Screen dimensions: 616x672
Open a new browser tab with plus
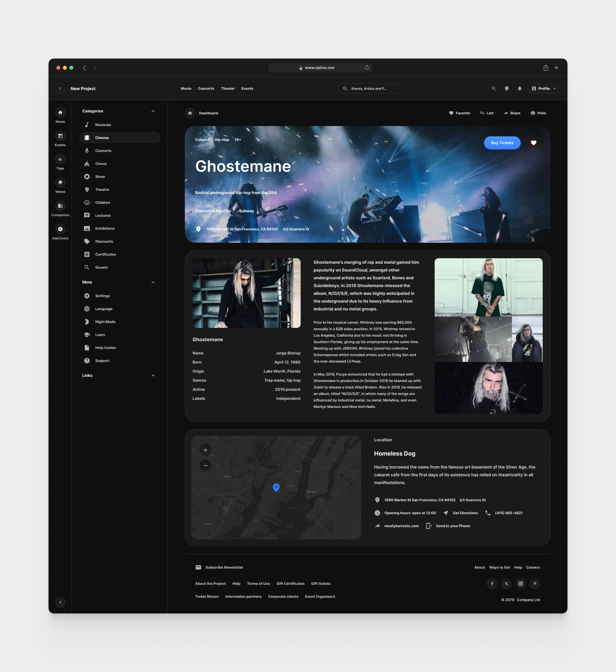tap(556, 68)
